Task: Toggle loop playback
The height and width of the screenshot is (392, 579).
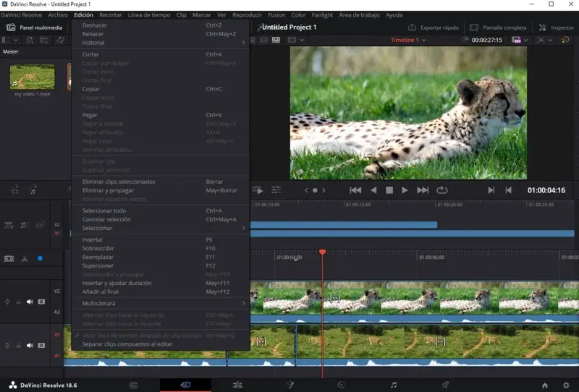Action: (441, 190)
